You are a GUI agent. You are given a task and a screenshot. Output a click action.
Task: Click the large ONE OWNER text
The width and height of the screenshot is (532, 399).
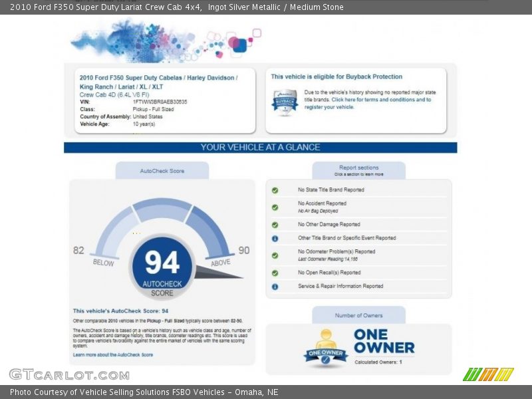click(384, 341)
